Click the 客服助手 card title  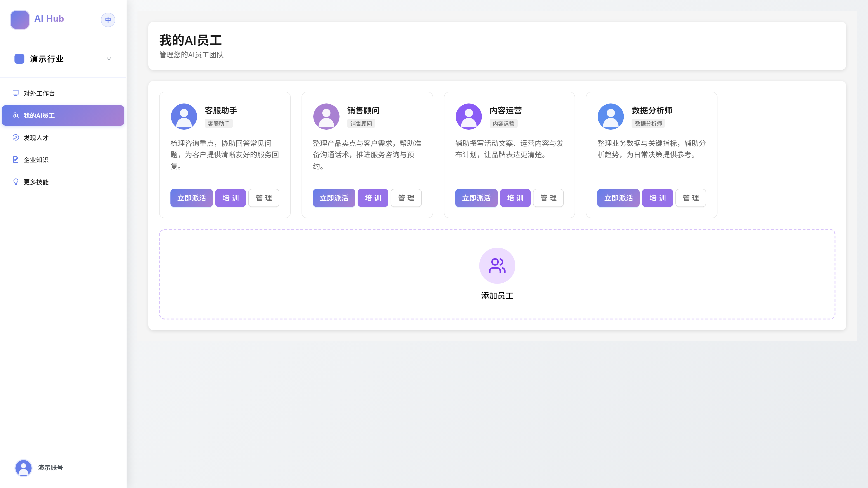[x=221, y=110]
